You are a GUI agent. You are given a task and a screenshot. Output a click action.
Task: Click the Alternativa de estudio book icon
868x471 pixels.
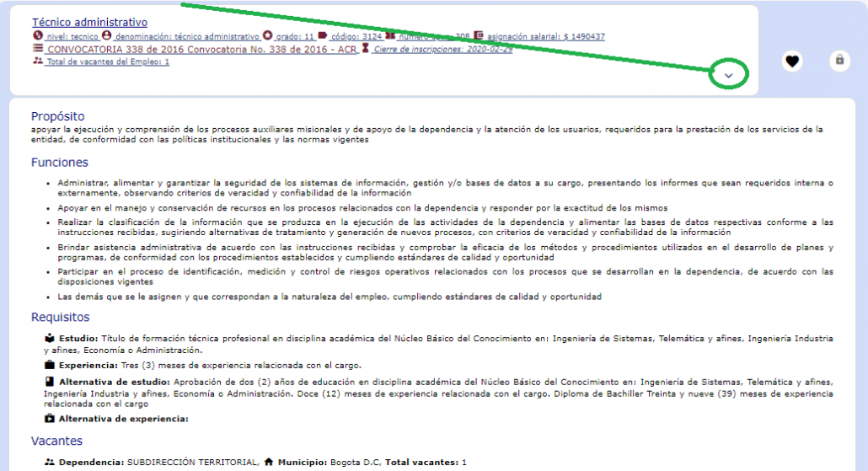pos(50,382)
